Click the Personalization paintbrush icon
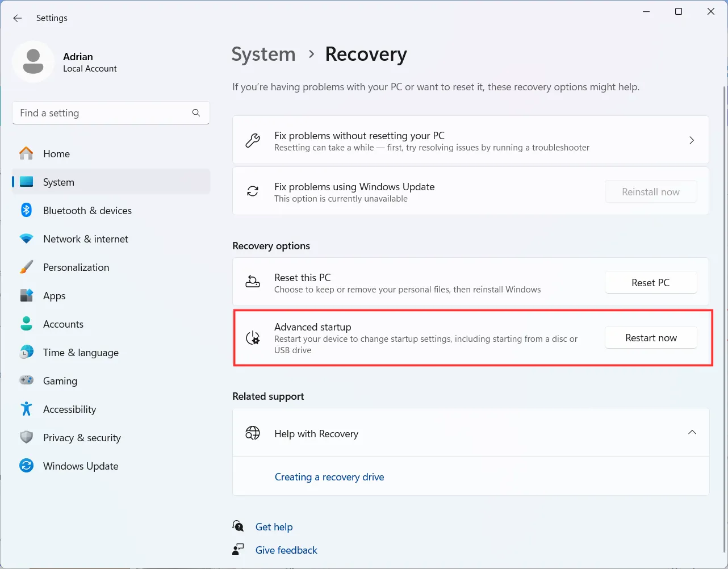The width and height of the screenshot is (728, 569). click(x=26, y=267)
